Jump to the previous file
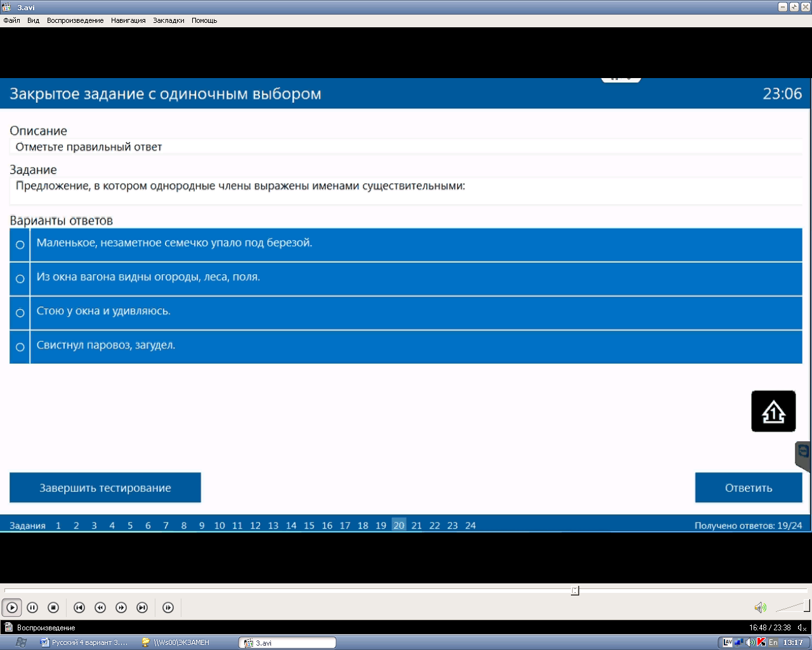The height and width of the screenshot is (650, 812). point(79,607)
